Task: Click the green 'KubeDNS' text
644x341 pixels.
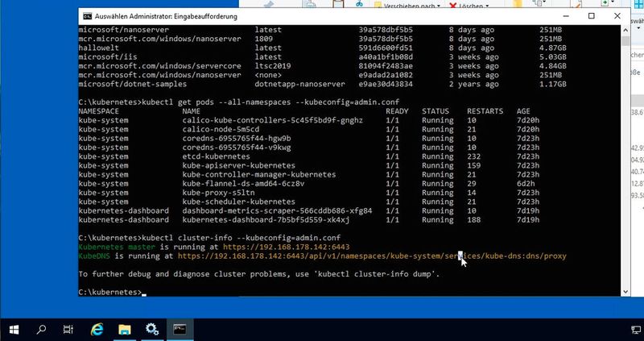Action: pyautogui.click(x=94, y=256)
